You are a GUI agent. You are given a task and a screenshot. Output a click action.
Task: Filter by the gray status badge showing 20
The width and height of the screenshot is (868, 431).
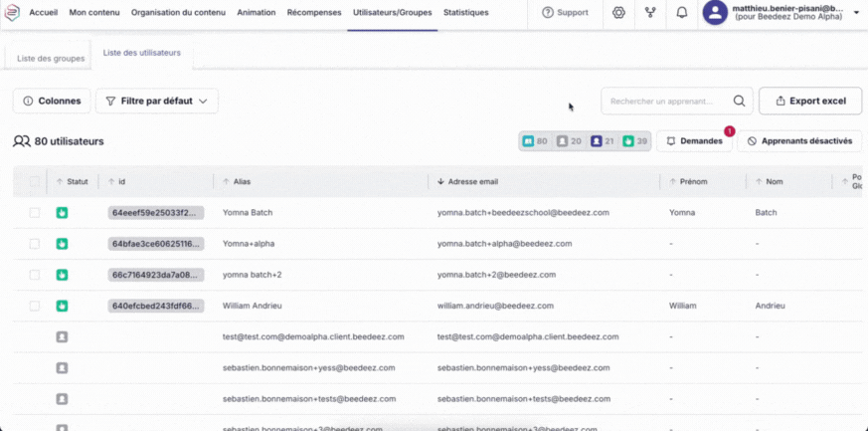click(569, 141)
